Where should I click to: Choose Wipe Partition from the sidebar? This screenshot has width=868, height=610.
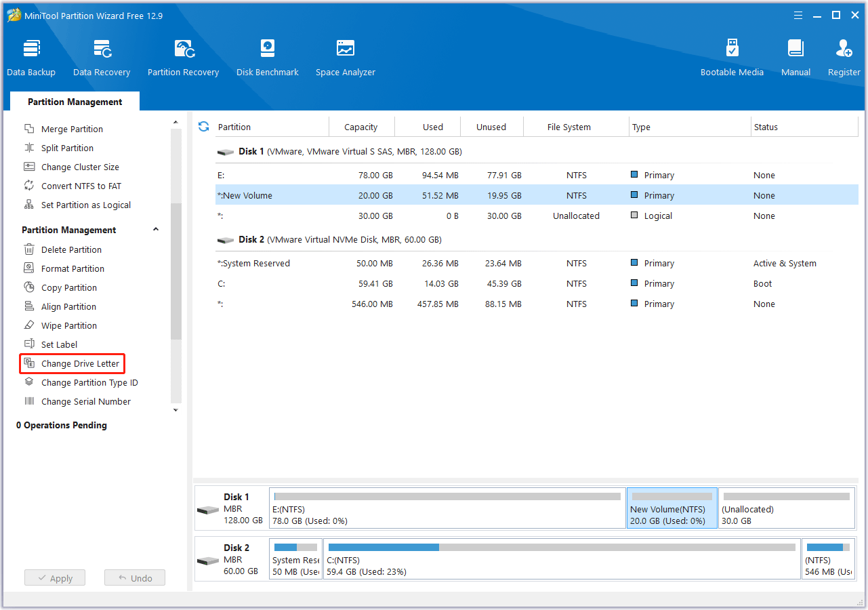click(68, 325)
